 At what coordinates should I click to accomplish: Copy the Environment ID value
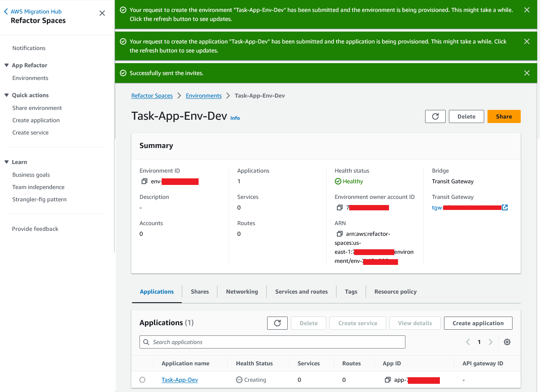[x=144, y=181]
